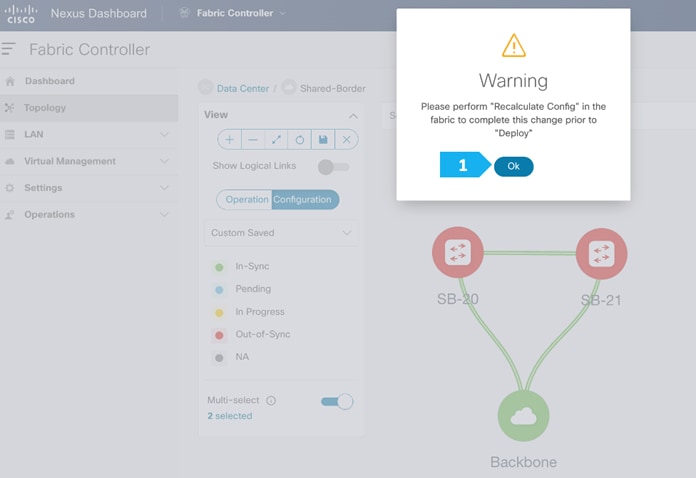Click the Backbone node label
Viewport: 696px width, 478px height.
click(x=523, y=462)
